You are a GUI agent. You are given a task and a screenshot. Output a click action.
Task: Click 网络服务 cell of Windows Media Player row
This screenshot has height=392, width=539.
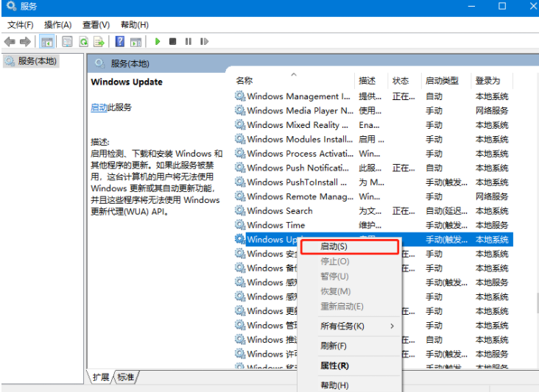[x=492, y=110]
